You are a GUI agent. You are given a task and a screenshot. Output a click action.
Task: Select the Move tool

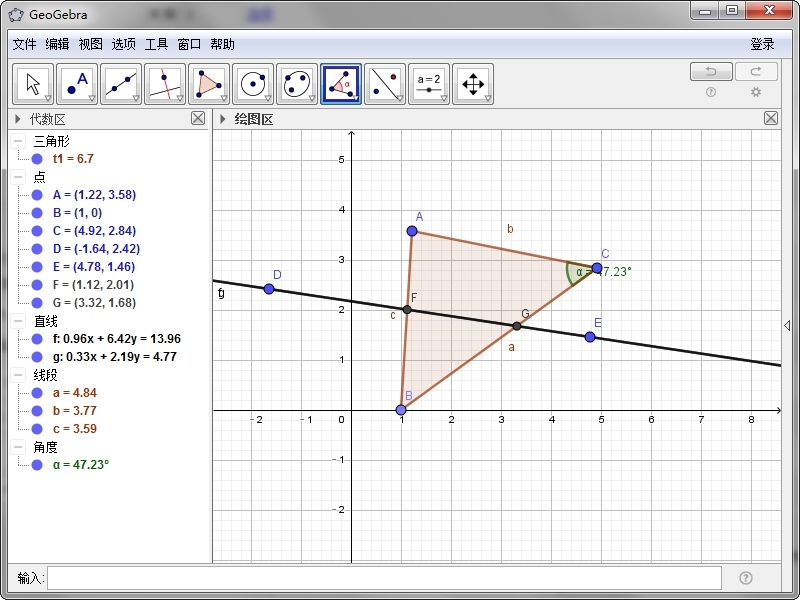[x=32, y=83]
